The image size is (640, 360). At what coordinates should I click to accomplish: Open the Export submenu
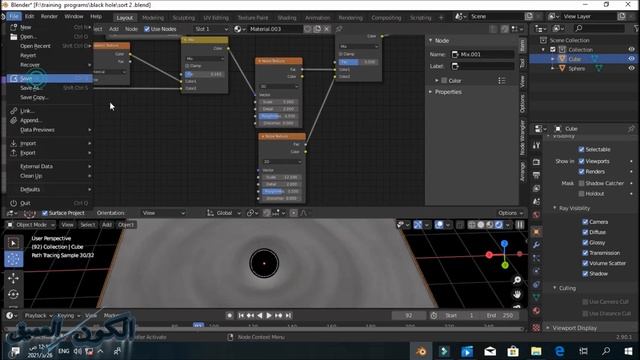(x=49, y=153)
